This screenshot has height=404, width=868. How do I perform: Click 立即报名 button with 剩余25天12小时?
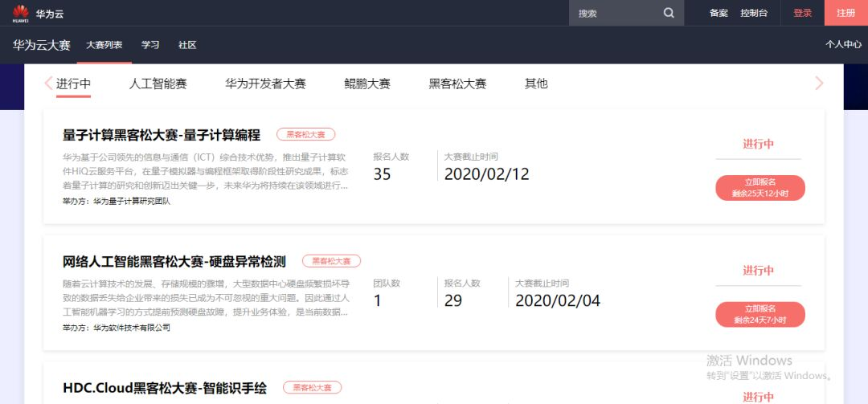point(760,188)
